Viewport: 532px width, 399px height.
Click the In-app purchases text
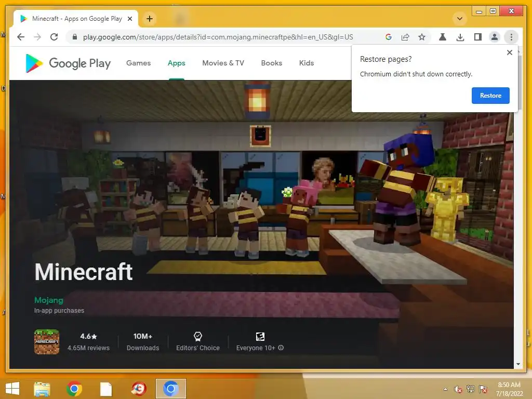(59, 311)
